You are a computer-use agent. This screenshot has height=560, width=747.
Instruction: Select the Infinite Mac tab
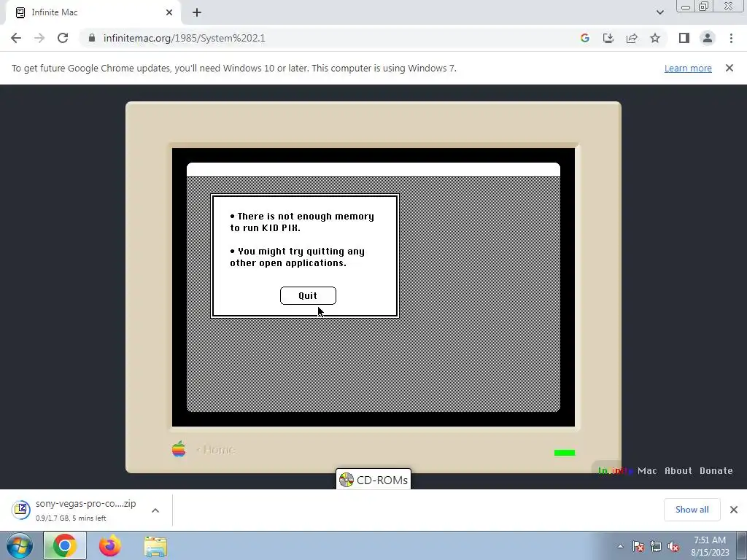tap(93, 12)
